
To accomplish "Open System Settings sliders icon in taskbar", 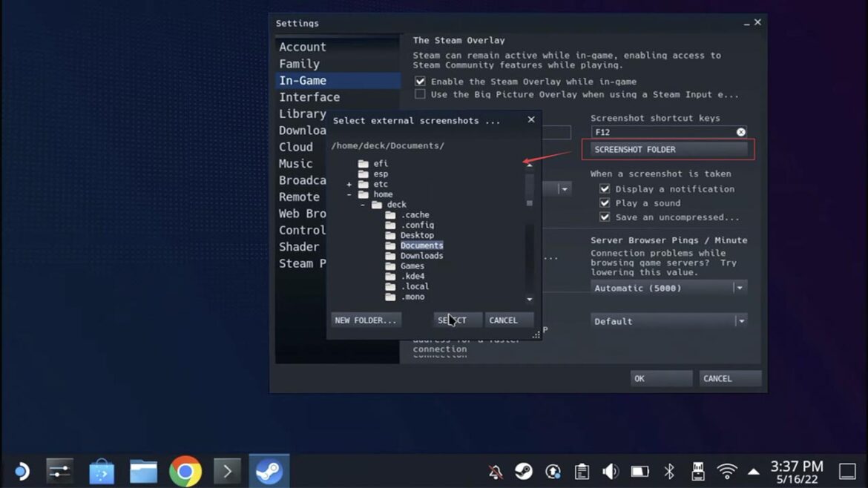I will [x=59, y=472].
